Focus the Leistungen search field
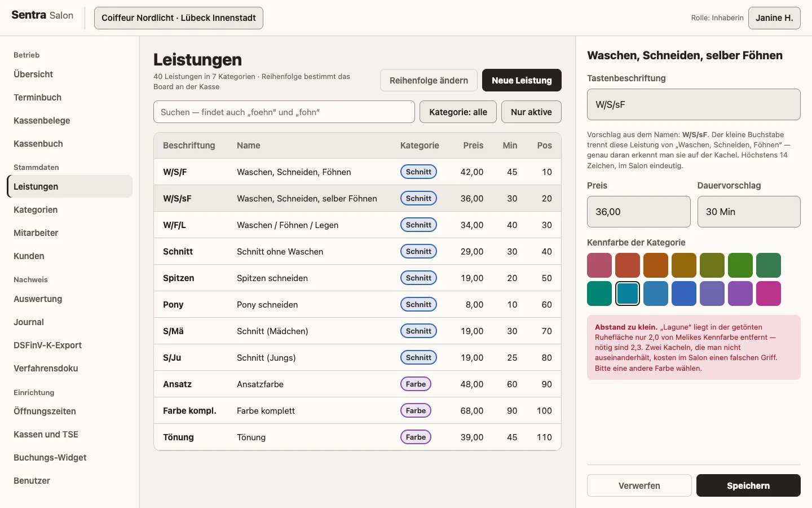Image resolution: width=812 pixels, height=508 pixels. tap(284, 112)
